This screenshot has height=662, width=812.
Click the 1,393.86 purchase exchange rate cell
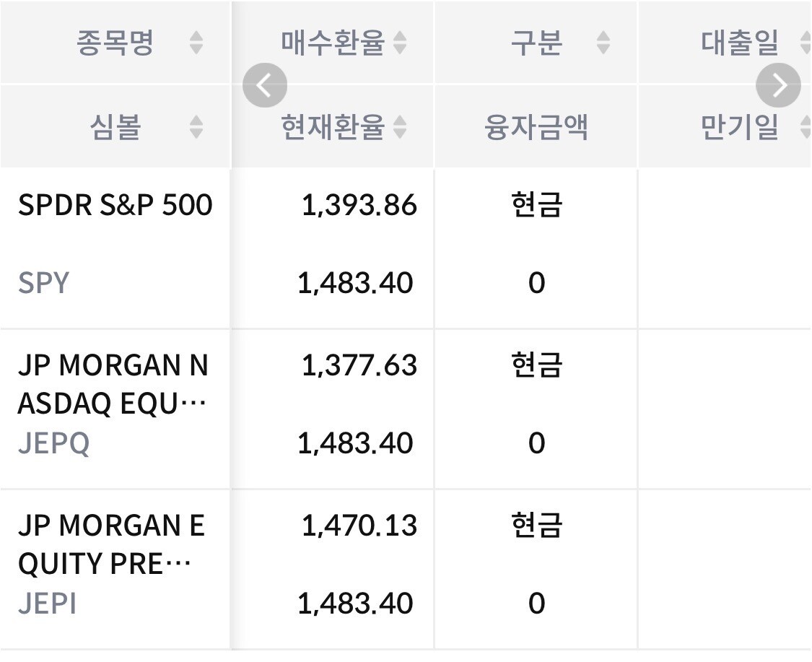(359, 206)
